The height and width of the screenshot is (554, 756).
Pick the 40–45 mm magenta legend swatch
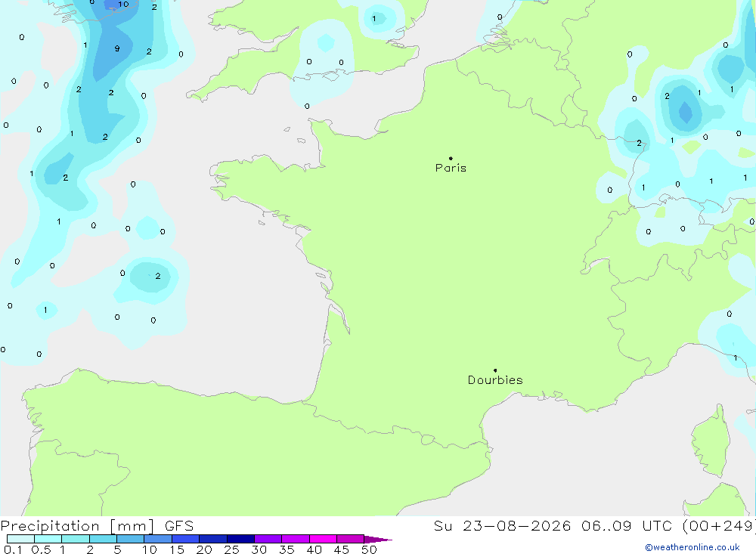[323, 539]
